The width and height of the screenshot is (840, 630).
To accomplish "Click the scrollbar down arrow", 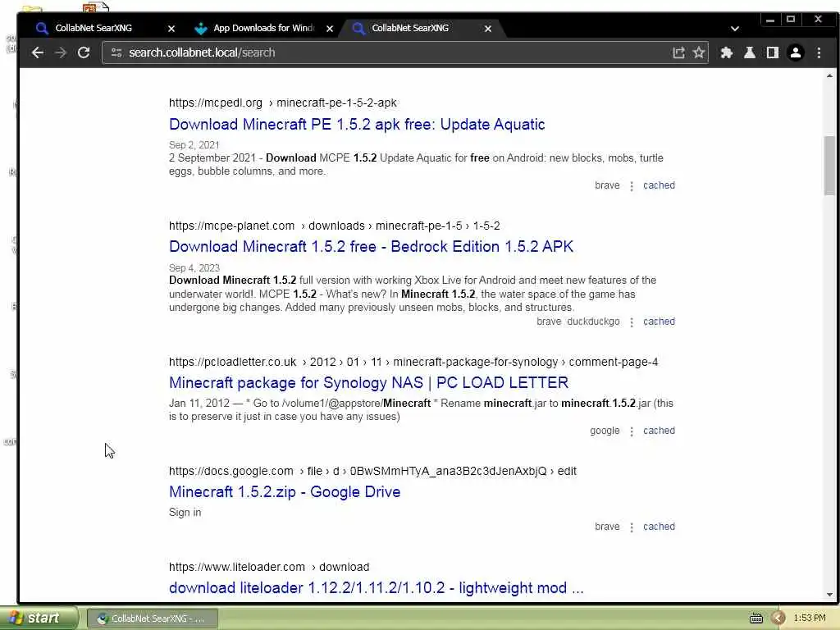I will pos(829,595).
